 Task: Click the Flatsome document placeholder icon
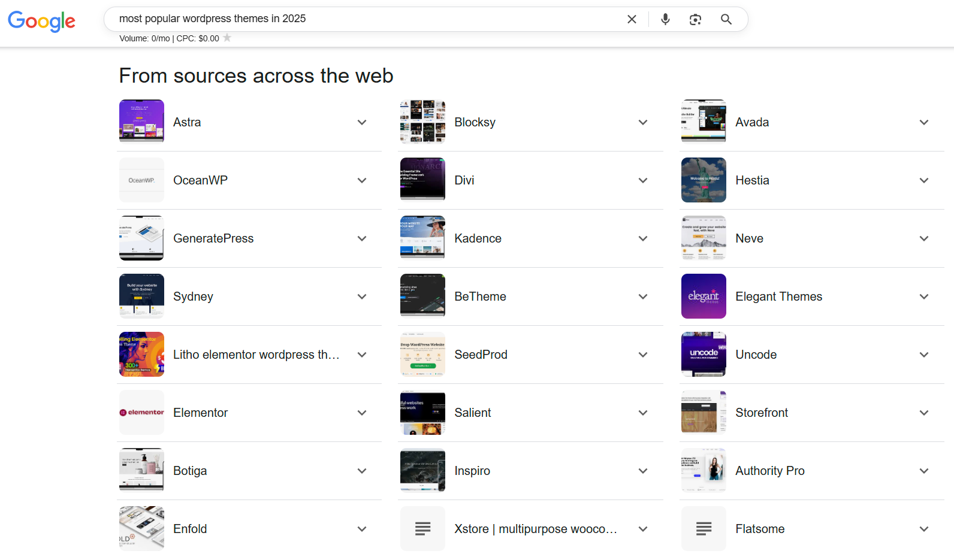pyautogui.click(x=704, y=529)
